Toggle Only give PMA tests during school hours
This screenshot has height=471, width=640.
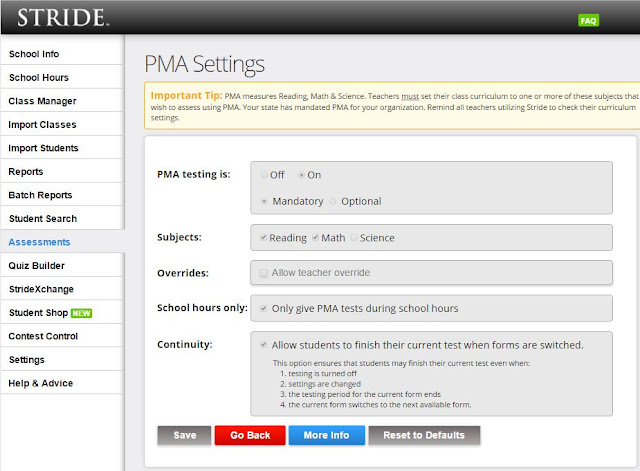pos(264,308)
